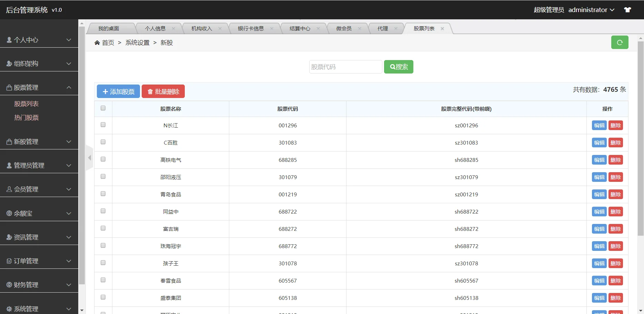644x314 pixels.
Task: Click the 组织架构 sidebar icon
Action: [x=9, y=63]
